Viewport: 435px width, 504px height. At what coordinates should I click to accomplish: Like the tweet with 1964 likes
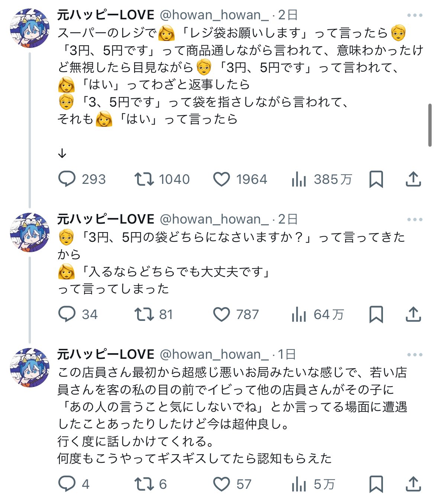click(222, 179)
